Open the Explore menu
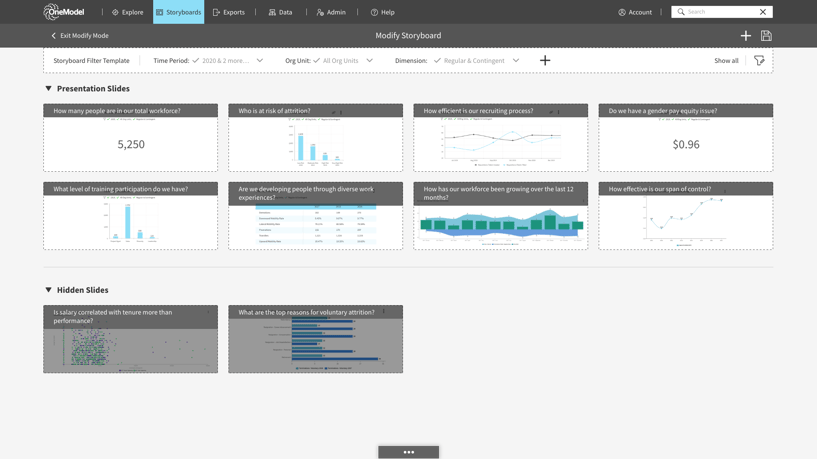This screenshot has height=459, width=817. pos(128,12)
